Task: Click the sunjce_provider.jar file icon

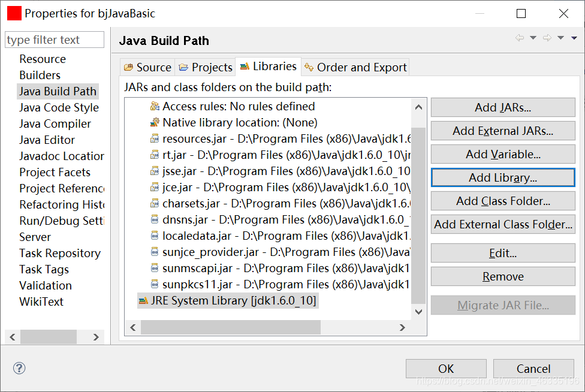Action: 155,252
